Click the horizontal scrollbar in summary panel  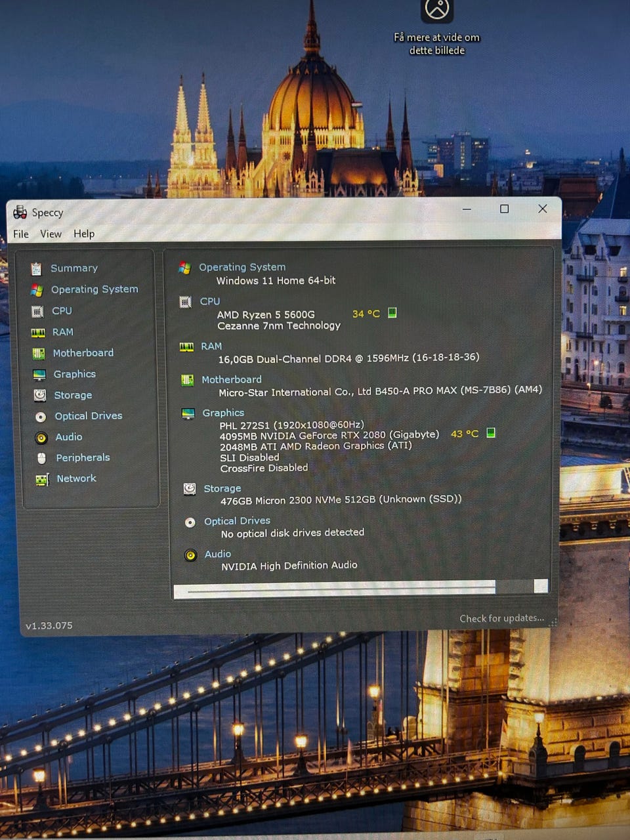click(341, 588)
